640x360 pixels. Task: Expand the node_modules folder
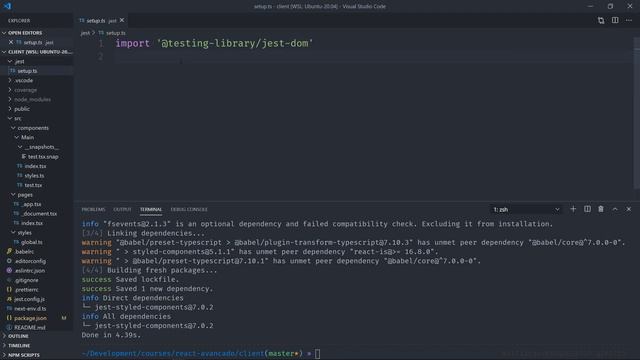coord(37,100)
